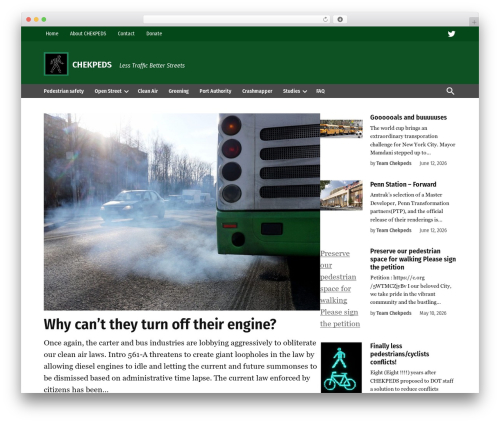Open the Clean Air section

coord(148,91)
